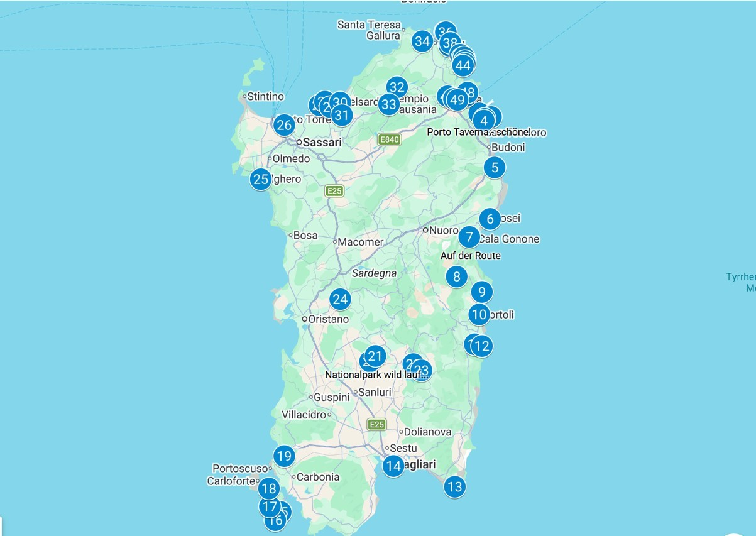
Task: Open the 'Auf der Route' place label
Action: (x=470, y=256)
